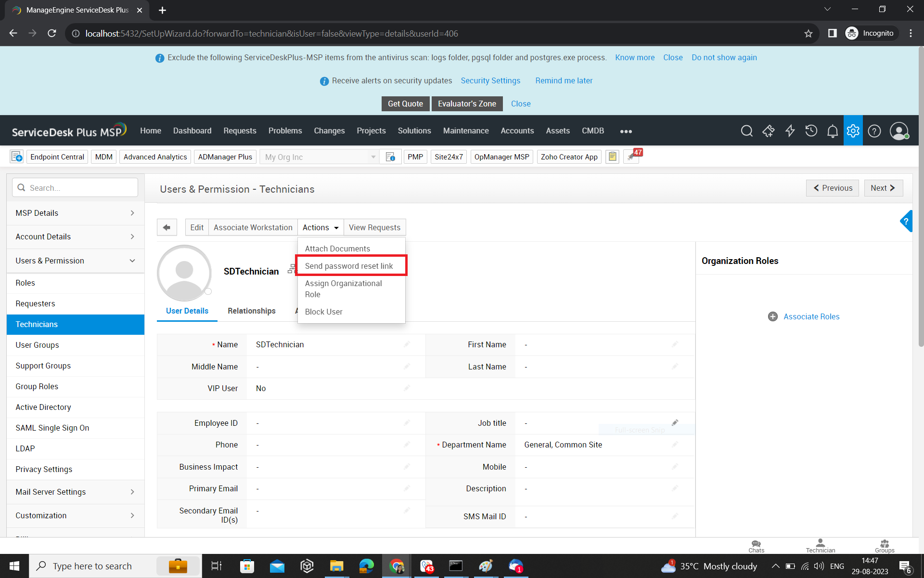Image resolution: width=924 pixels, height=578 pixels.
Task: Click the SDTechnician profile photo placeholder
Action: [184, 273]
